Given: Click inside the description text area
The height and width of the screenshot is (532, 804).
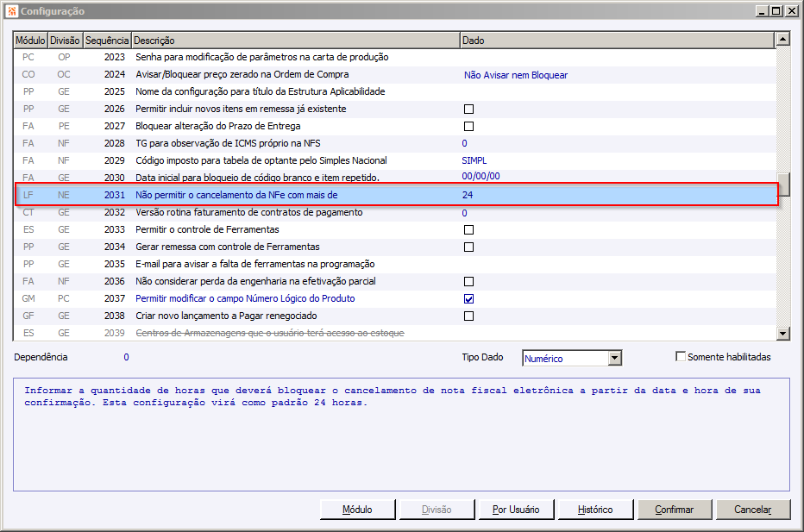Looking at the screenshot, I should (401, 435).
